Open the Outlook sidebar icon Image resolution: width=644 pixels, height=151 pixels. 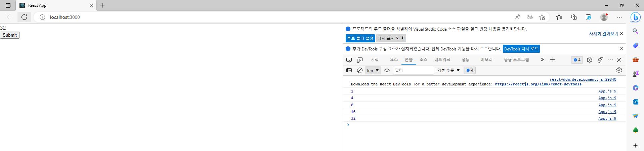635,102
